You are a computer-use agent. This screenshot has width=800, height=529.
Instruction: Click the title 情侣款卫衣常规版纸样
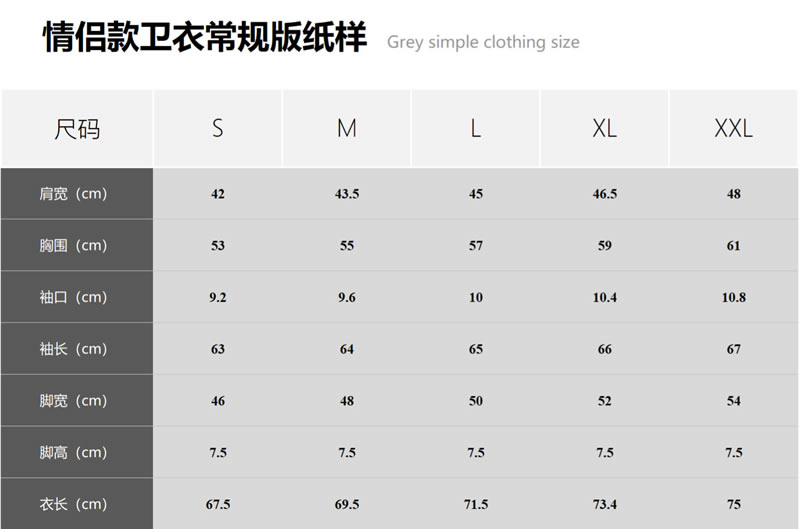[205, 38]
